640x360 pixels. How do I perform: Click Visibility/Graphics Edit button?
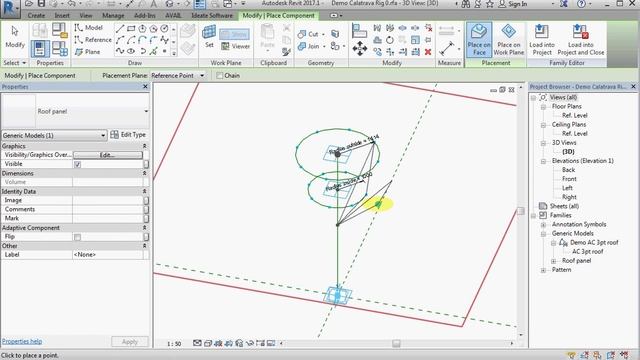[x=108, y=155]
